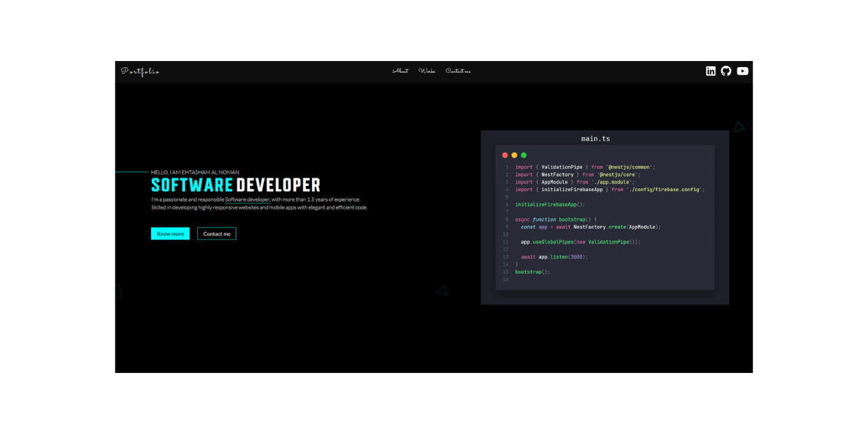This screenshot has height=434, width=868.
Task: Click the import AppModule code line
Action: pyautogui.click(x=575, y=182)
